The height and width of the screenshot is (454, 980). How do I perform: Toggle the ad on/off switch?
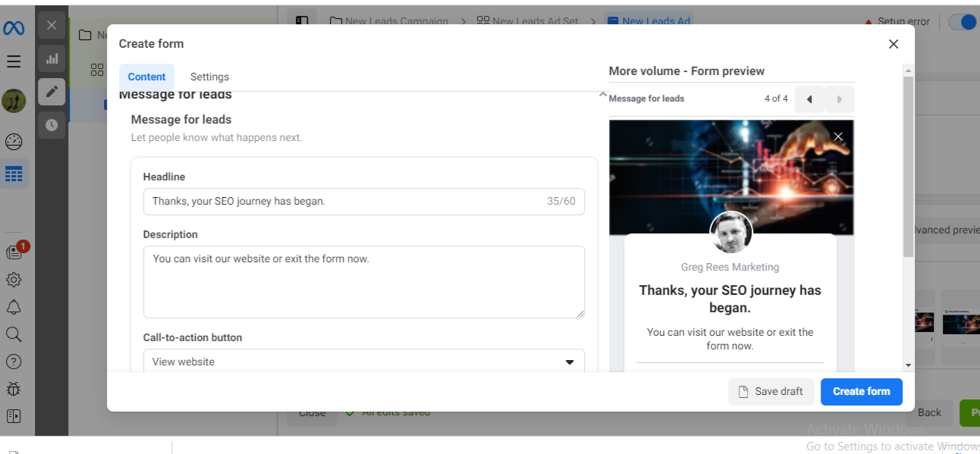pyautogui.click(x=964, y=22)
